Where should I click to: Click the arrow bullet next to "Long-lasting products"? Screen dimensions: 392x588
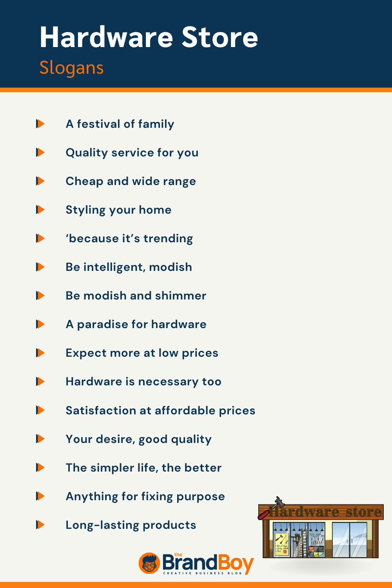[40, 524]
